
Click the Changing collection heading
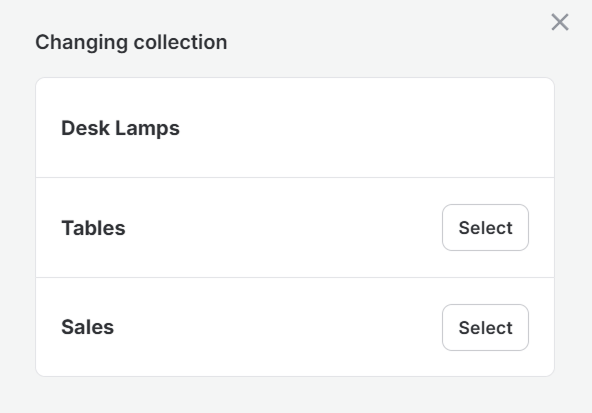coord(131,42)
